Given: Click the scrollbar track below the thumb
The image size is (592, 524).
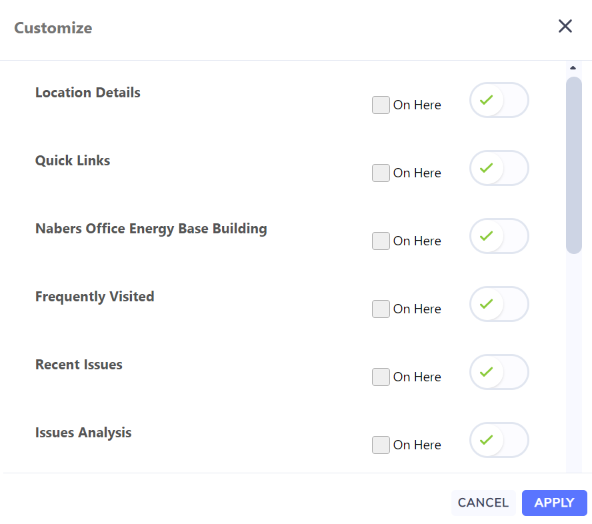Looking at the screenshot, I should tap(574, 362).
